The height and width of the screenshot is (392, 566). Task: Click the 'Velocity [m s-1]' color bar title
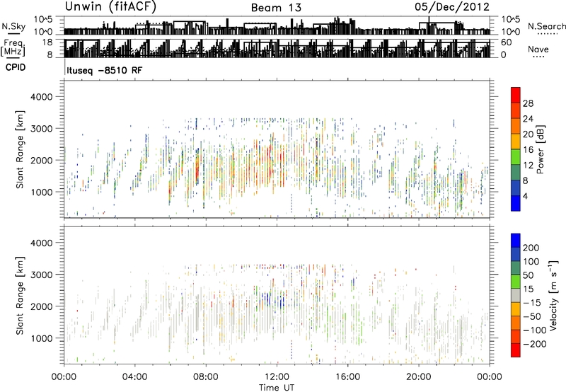553,295
